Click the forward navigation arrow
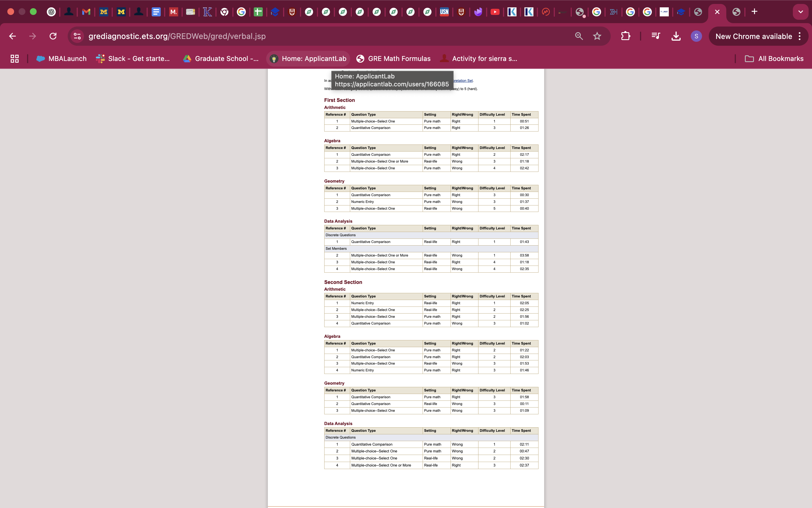Screen dimensions: 812x508 pyautogui.click(x=32, y=36)
